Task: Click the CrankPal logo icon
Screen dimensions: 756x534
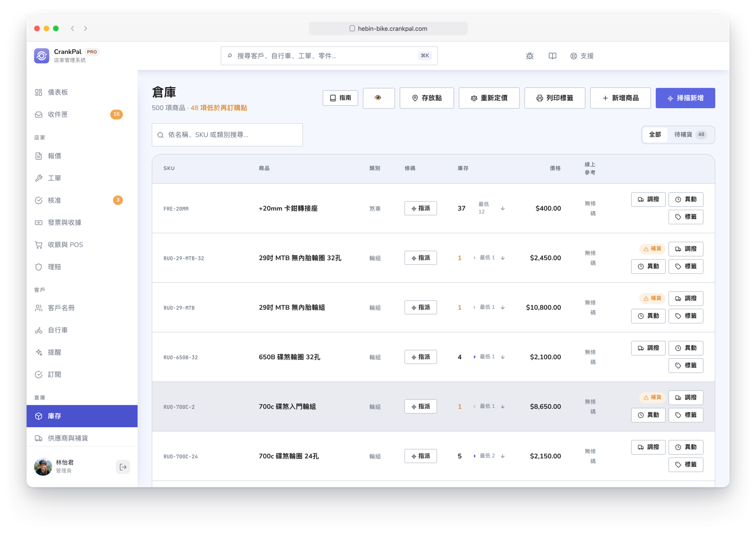Action: (42, 56)
